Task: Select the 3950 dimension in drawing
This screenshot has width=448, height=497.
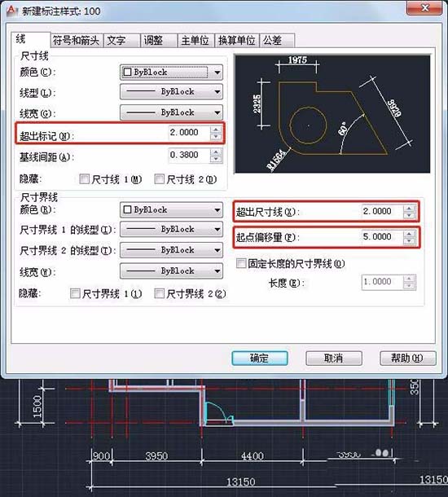Action: 156,456
